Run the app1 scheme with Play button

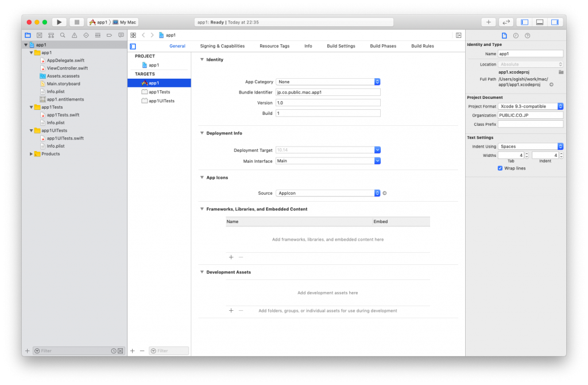[59, 22]
